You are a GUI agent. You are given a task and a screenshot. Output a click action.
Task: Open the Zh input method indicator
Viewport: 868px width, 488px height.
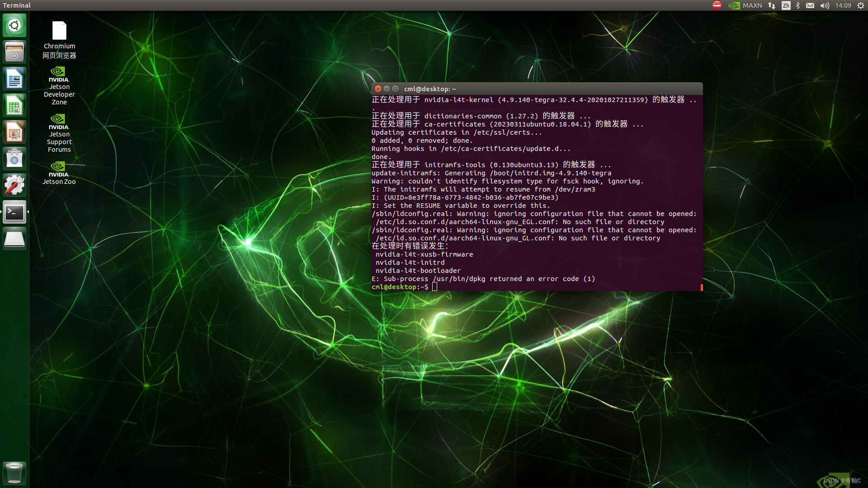point(786,5)
